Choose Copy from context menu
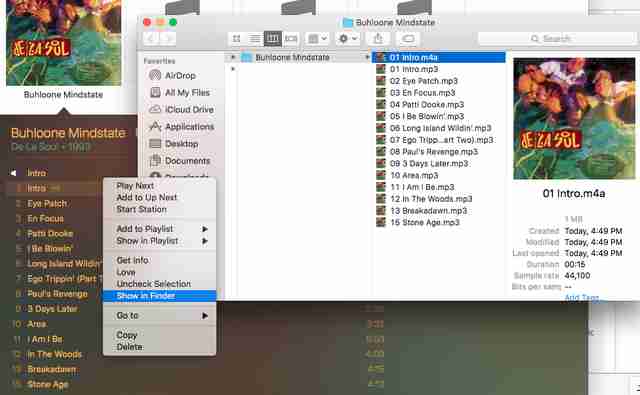 coord(160,335)
